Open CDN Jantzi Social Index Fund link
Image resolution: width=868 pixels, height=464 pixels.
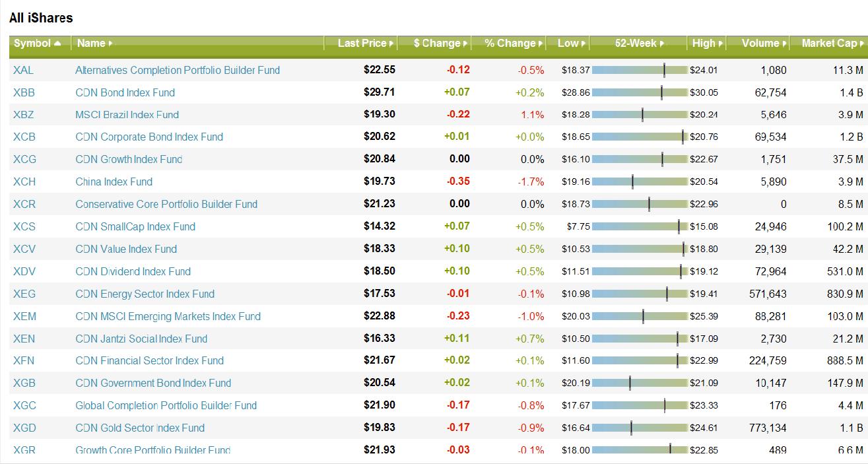tap(141, 339)
